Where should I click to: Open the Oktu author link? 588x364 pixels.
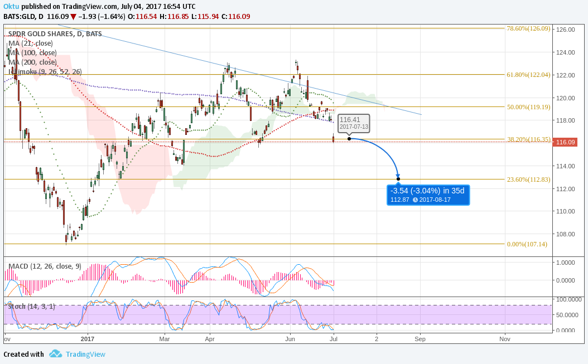[11, 6]
